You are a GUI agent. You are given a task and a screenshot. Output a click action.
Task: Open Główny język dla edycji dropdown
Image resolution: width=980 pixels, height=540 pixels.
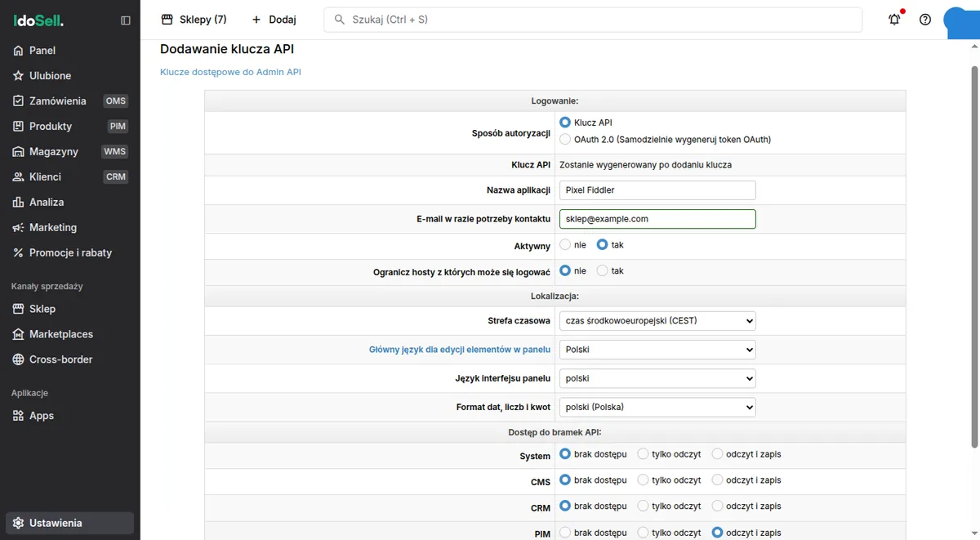(657, 350)
